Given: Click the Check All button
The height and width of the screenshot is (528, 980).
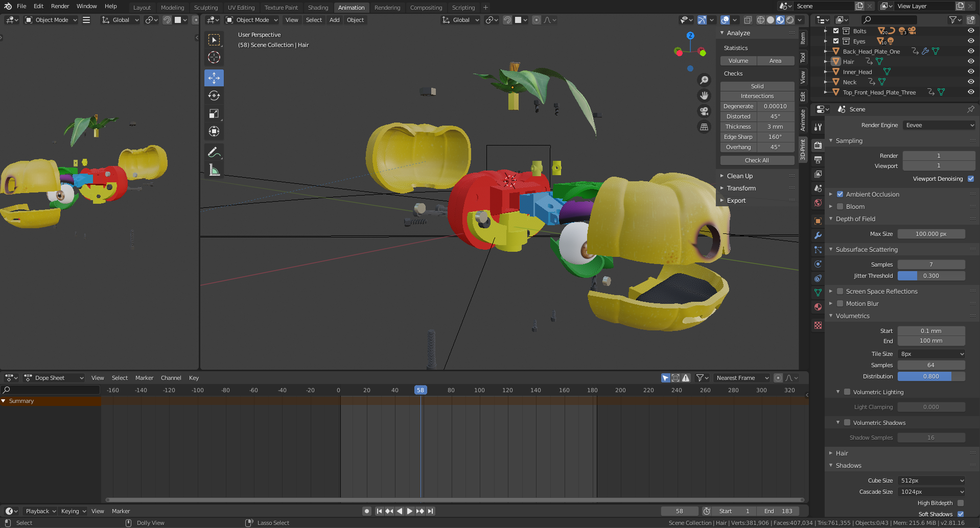Looking at the screenshot, I should [x=757, y=160].
